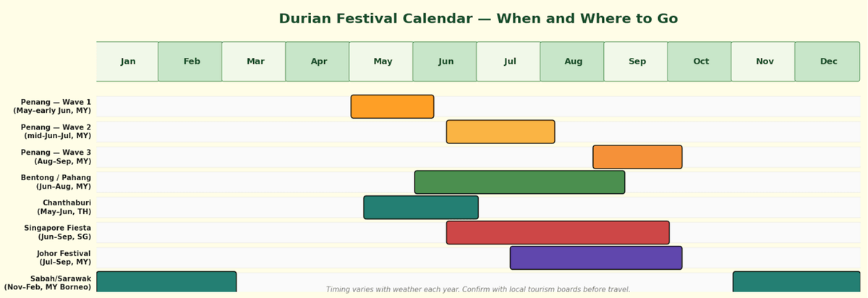Select the Sabah/Sarawak bar spanning Jan–Feb
Image resolution: width=868 pixels, height=298 pixels.
point(166,281)
